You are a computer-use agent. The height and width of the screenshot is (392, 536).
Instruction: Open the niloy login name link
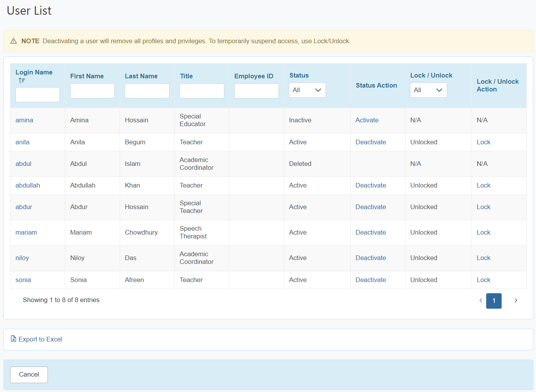click(22, 258)
